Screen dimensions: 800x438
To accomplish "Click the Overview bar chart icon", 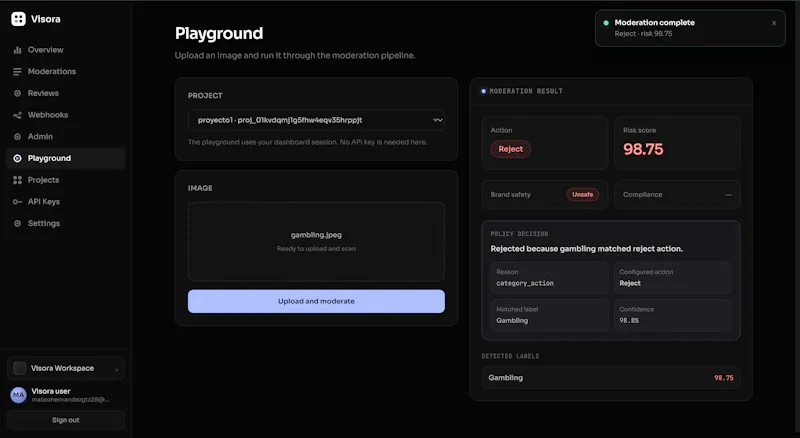I will (17, 50).
